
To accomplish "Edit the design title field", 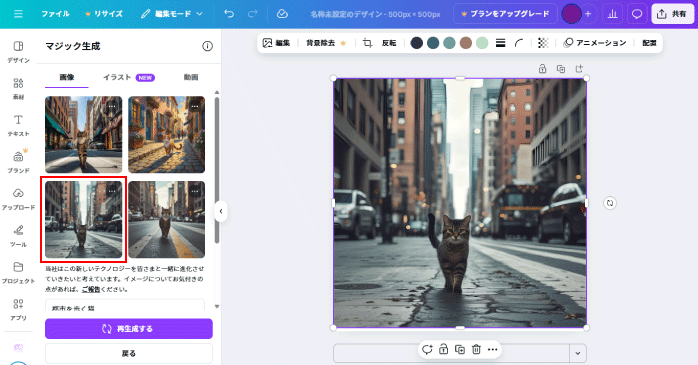I will coord(375,14).
